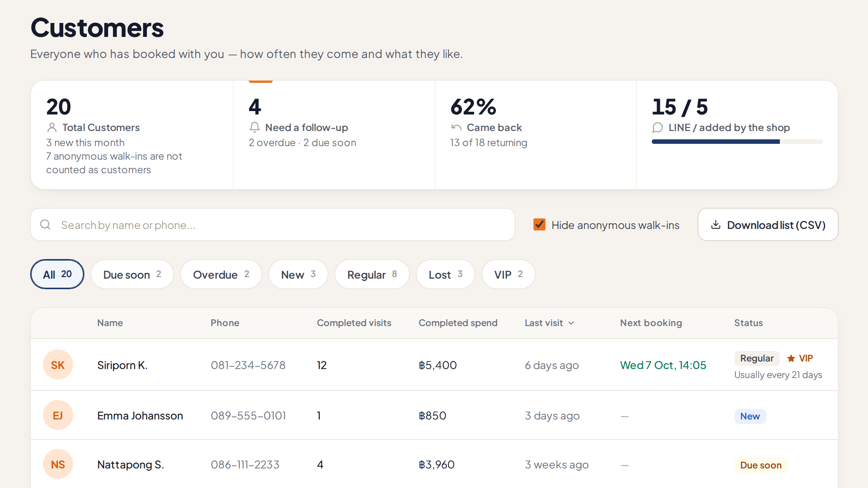Click the VIP star icon for Siriporn K.

coord(791,358)
